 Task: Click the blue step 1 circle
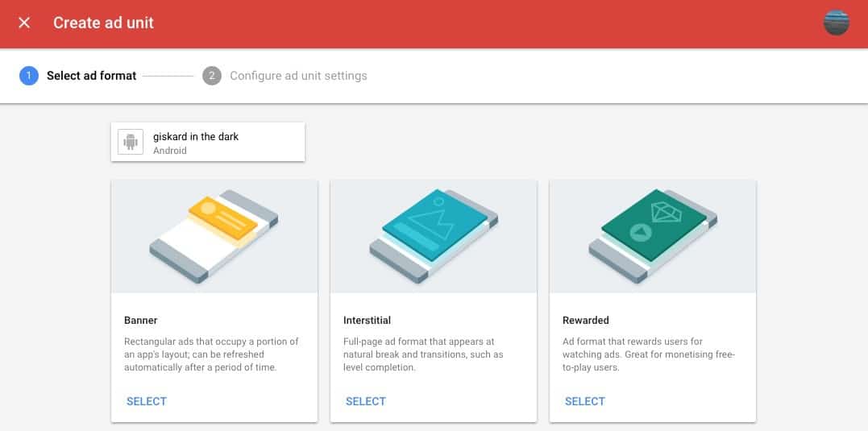pos(29,76)
